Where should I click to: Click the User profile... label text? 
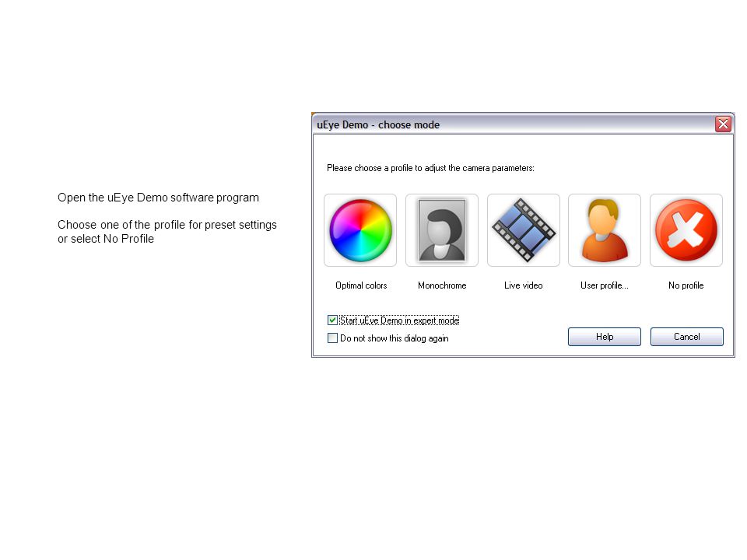[x=604, y=285]
